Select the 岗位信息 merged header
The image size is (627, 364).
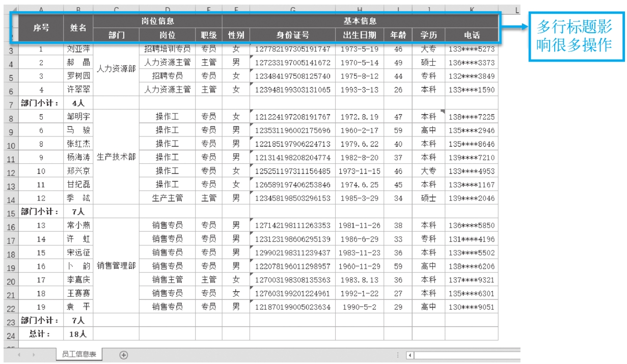click(x=158, y=21)
